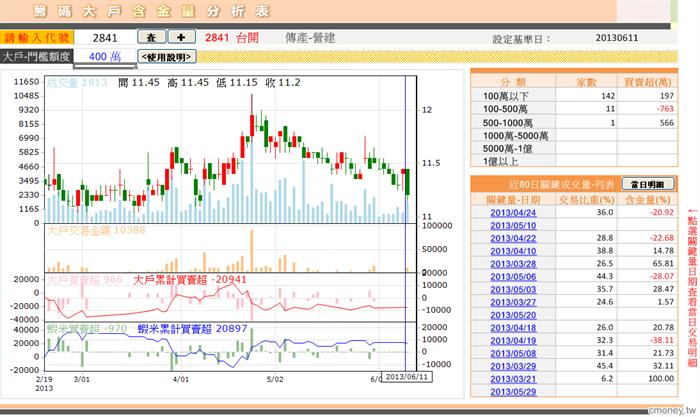Click the 查 search button

tap(151, 37)
